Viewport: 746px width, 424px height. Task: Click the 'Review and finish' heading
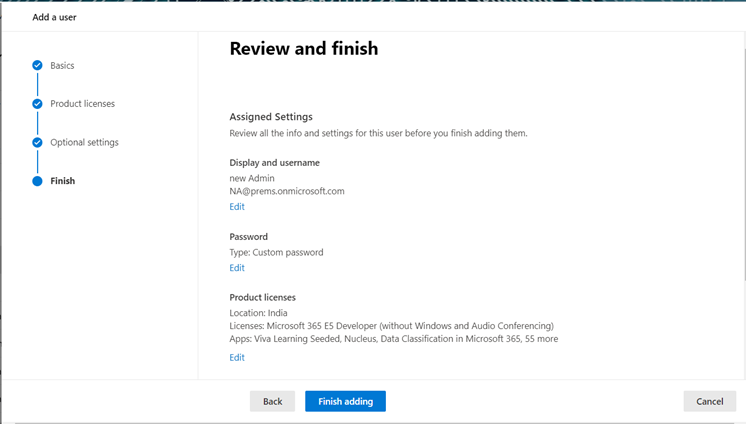point(304,49)
